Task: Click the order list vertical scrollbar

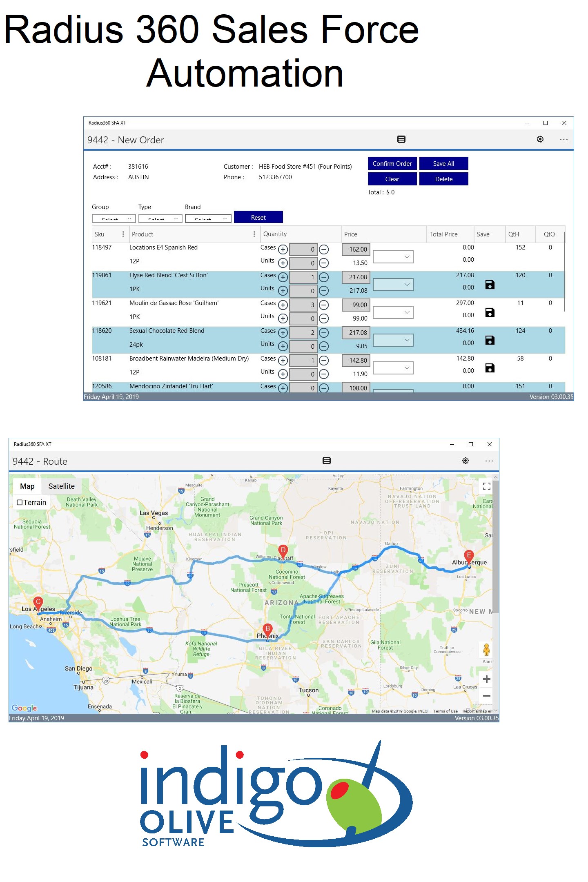Action: pos(564,272)
